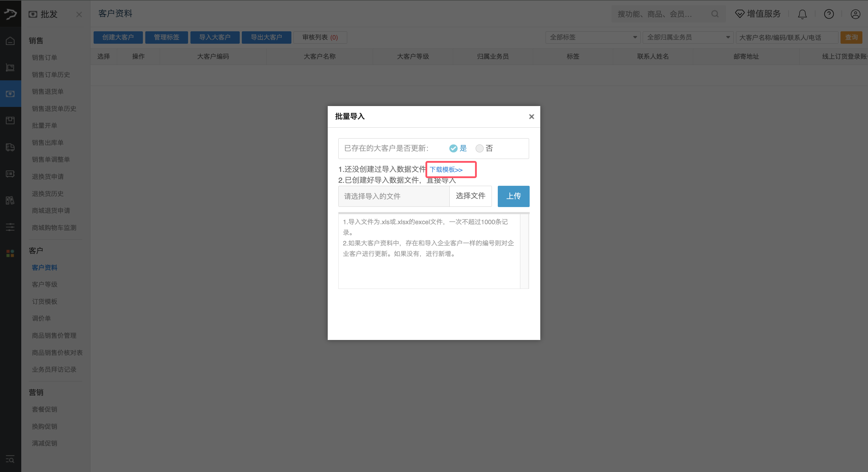The height and width of the screenshot is (472, 868).
Task: Select 否 for updating existing customers
Action: [479, 148]
